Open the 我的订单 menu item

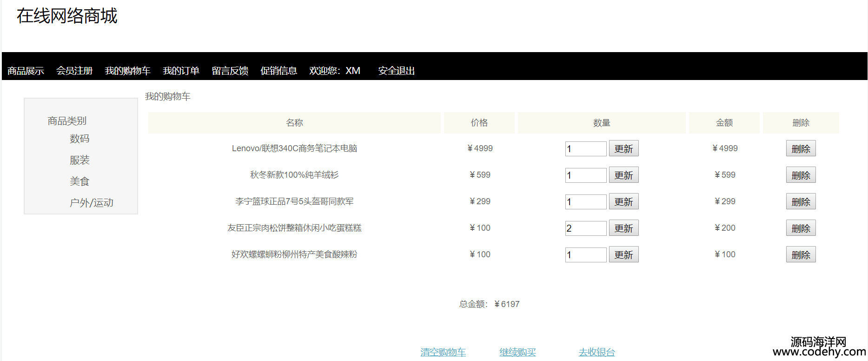click(181, 71)
